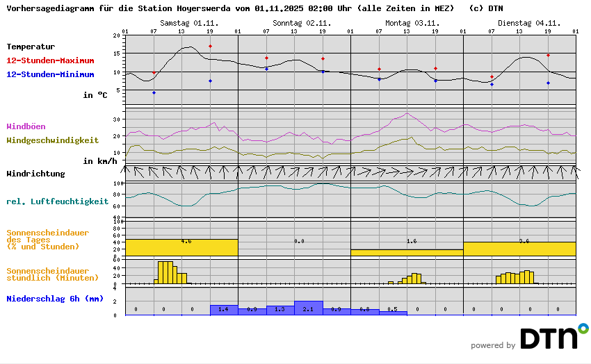Image resolution: width=591 pixels, height=364 pixels.
Task: Click the powered by text
Action: pos(493,345)
